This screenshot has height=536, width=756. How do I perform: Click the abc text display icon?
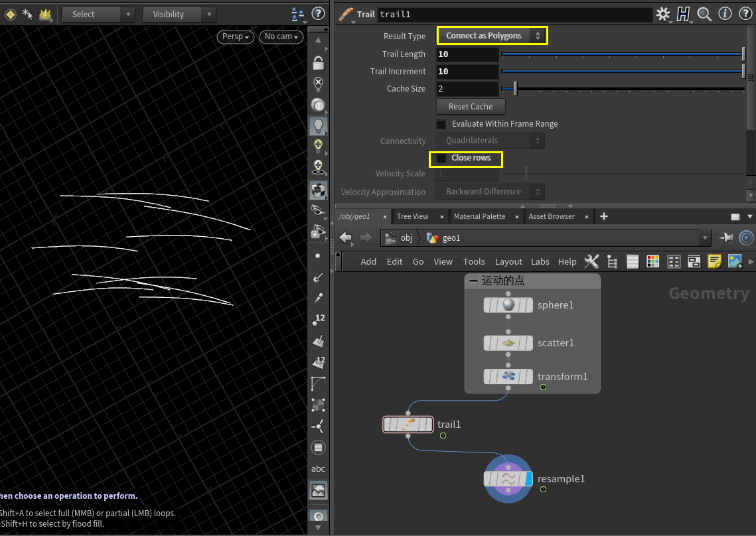pos(318,469)
